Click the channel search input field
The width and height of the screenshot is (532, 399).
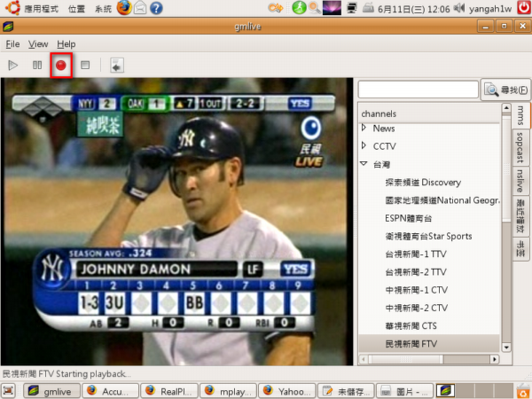[418, 90]
